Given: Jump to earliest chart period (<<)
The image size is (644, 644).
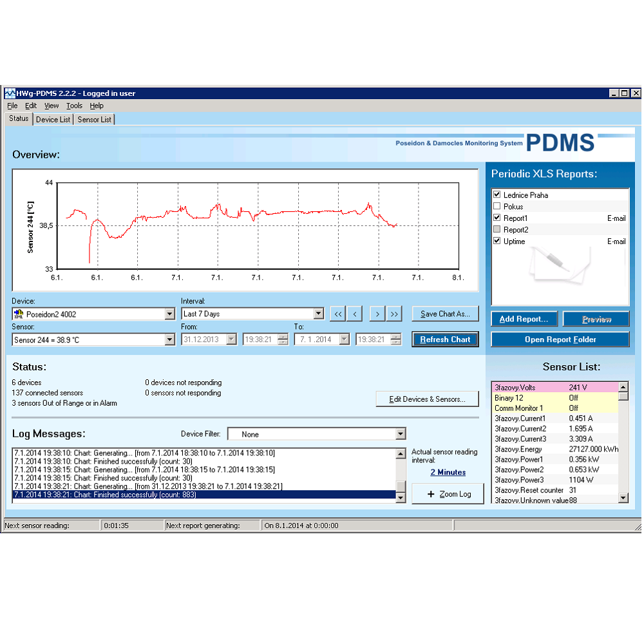Looking at the screenshot, I should (x=337, y=314).
